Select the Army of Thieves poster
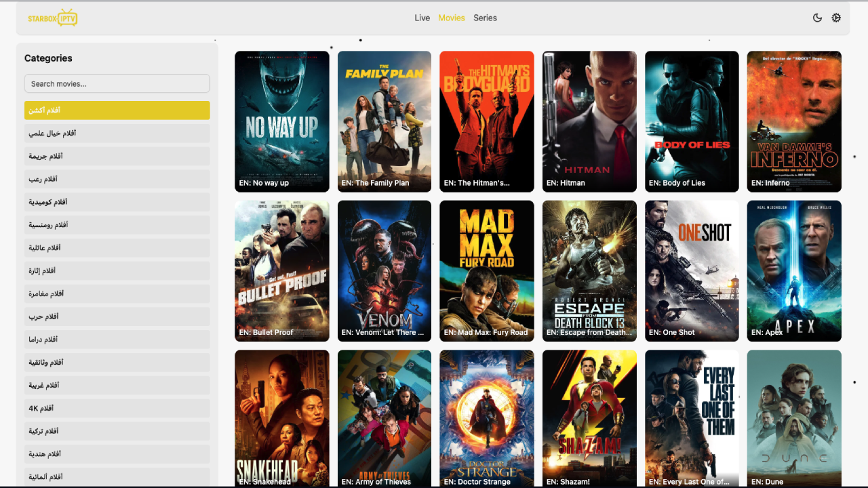The width and height of the screenshot is (868, 488). click(x=384, y=419)
